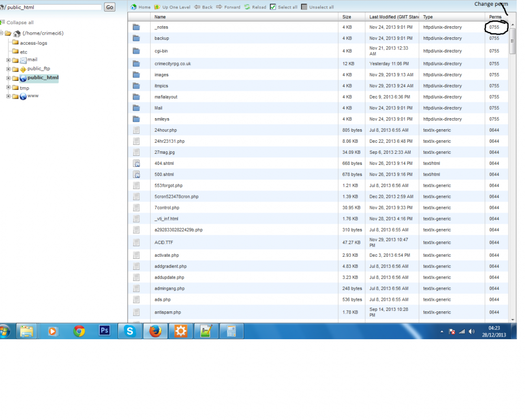
Task: Reload the file listing
Action: (247, 7)
